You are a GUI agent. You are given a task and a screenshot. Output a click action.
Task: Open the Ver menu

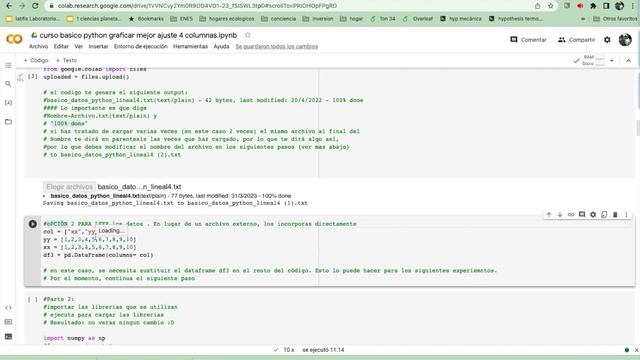coord(78,47)
